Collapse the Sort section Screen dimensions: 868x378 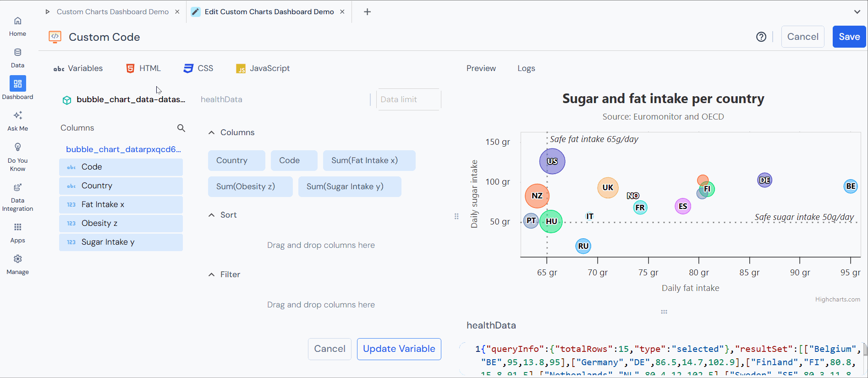pyautogui.click(x=211, y=214)
